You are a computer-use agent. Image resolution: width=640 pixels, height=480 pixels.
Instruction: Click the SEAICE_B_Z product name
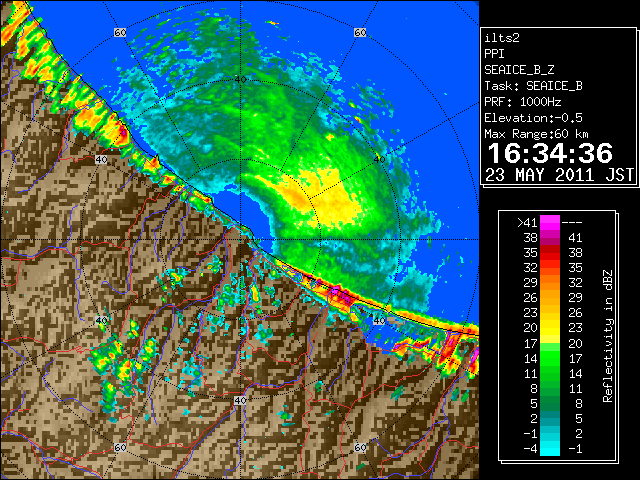519,70
